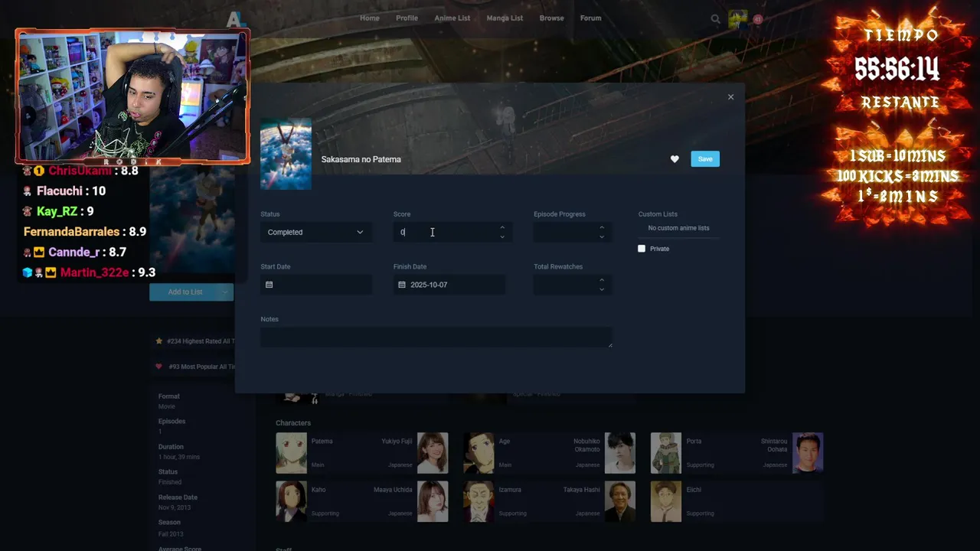980x551 pixels.
Task: Decrease Episode Progress with down arrow
Action: (x=602, y=236)
